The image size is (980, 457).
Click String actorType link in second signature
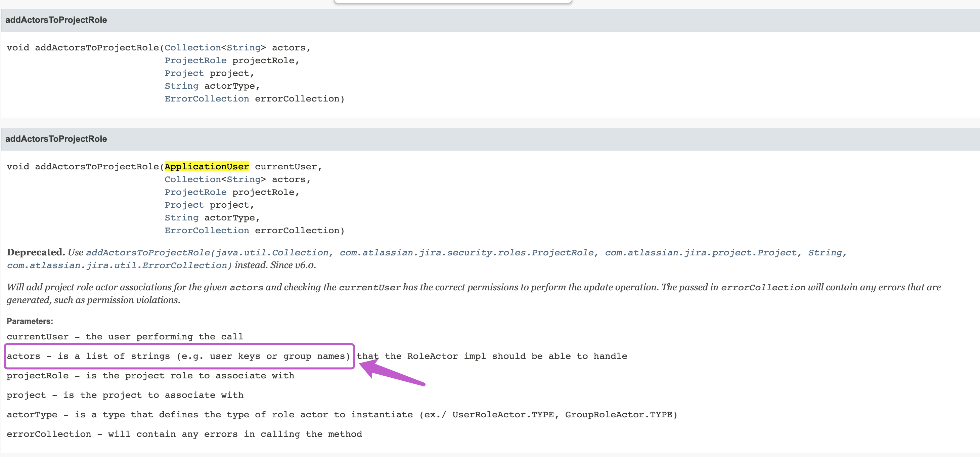point(181,218)
